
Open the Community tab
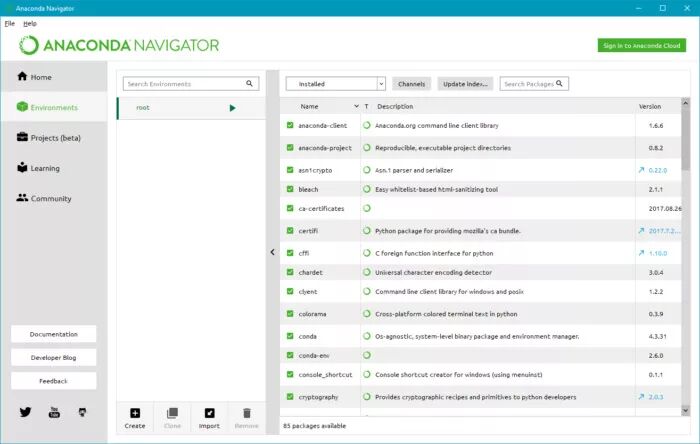pyautogui.click(x=54, y=198)
